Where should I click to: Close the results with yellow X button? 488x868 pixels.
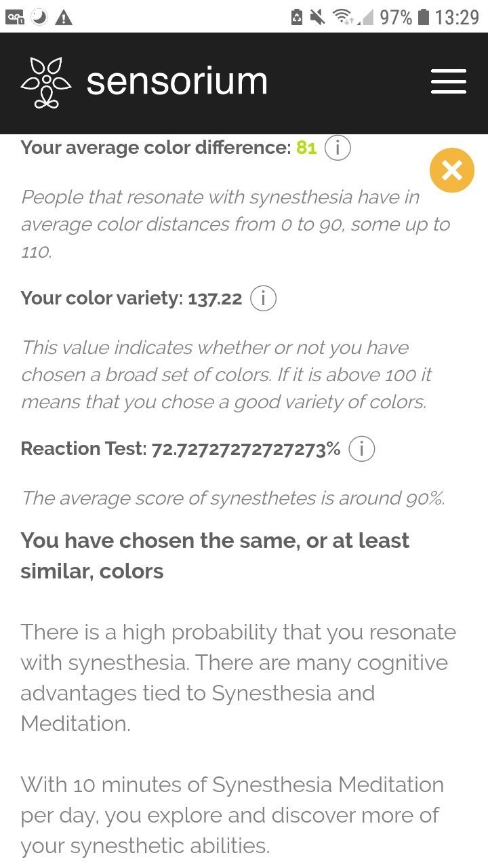[452, 170]
